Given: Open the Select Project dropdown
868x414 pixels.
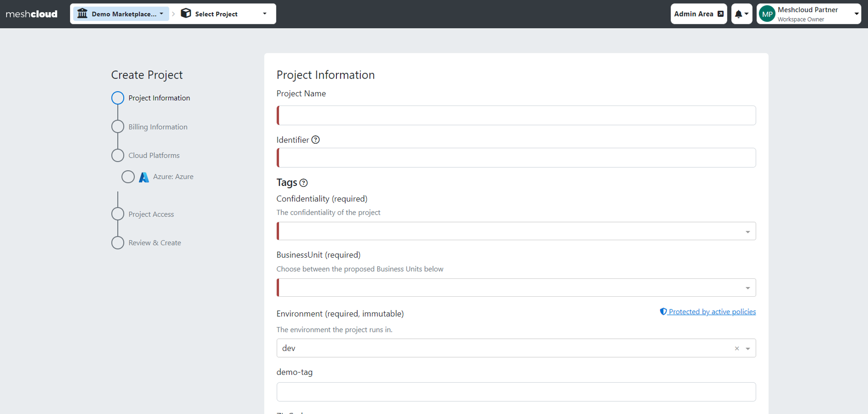Looking at the screenshot, I should click(x=225, y=14).
